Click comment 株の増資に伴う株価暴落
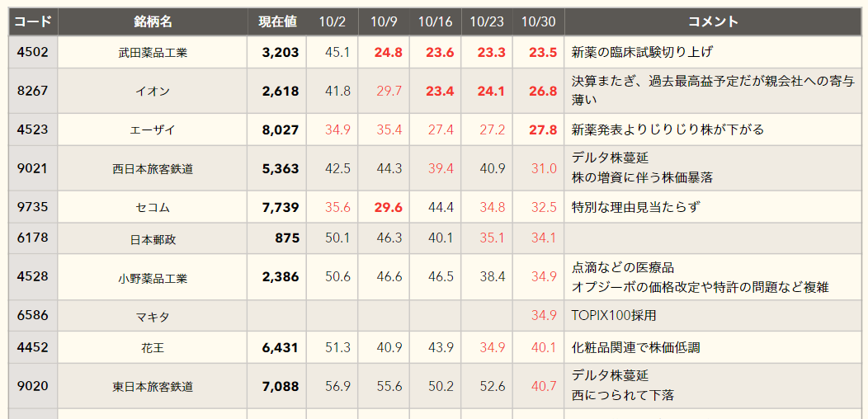 [x=642, y=178]
